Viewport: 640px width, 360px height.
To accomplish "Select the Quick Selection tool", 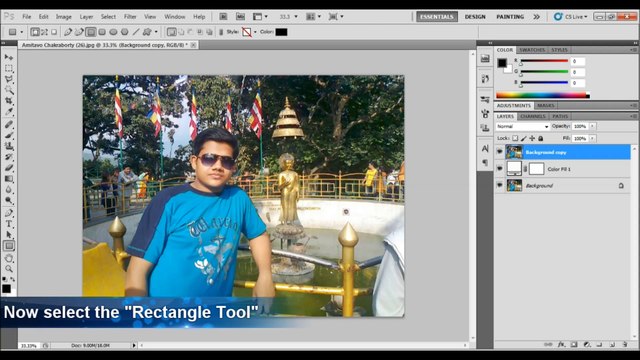I will point(9,90).
